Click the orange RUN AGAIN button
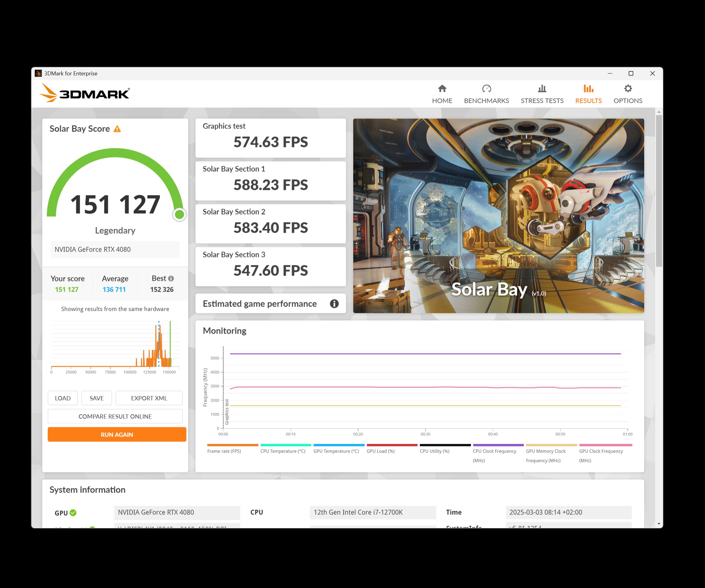Image resolution: width=705 pixels, height=588 pixels. click(x=117, y=435)
